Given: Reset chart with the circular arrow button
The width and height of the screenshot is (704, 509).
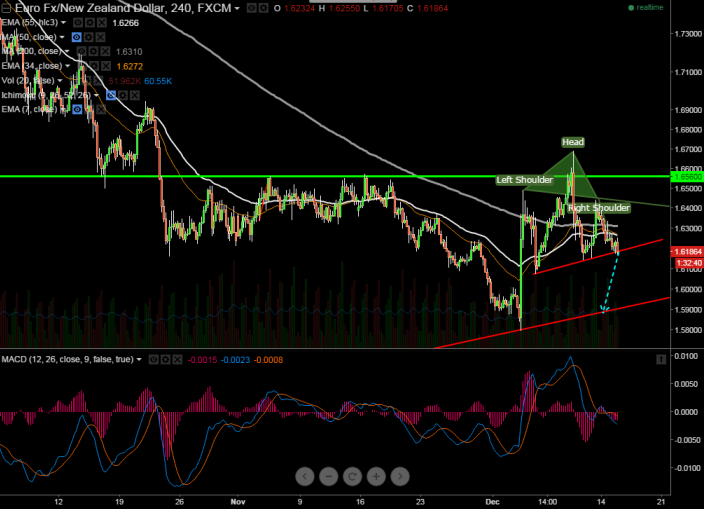Looking at the screenshot, I should tap(352, 476).
